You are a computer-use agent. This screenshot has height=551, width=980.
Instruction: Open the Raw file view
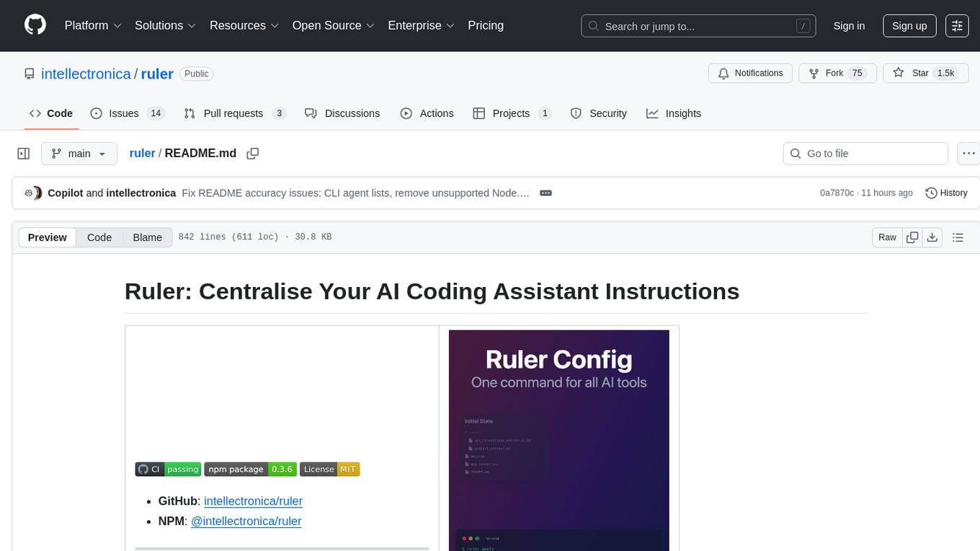(x=887, y=237)
